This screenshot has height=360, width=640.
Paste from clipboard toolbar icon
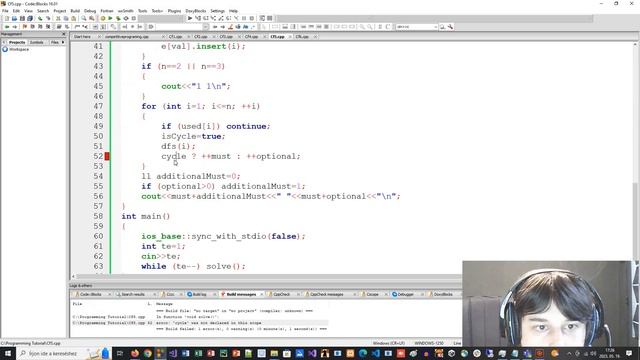[73, 18]
